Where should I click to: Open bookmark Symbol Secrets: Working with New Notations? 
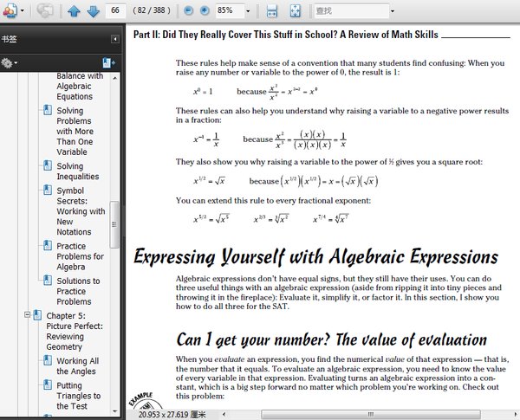[x=81, y=211]
